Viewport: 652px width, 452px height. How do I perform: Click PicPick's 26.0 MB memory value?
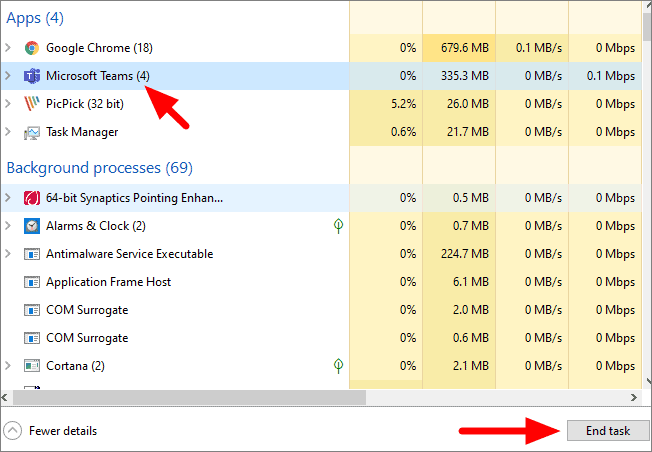pos(468,104)
